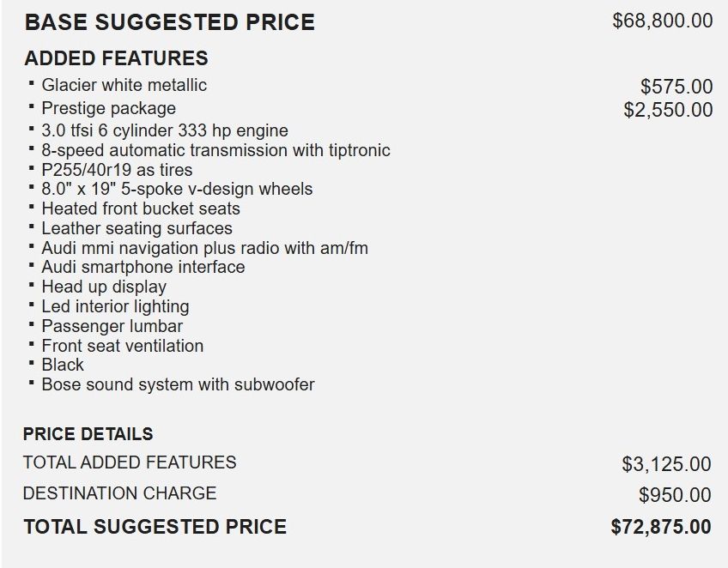Image resolution: width=728 pixels, height=568 pixels.
Task: Click the Audi mmi navigation plus entry
Action: pyautogui.click(x=204, y=248)
